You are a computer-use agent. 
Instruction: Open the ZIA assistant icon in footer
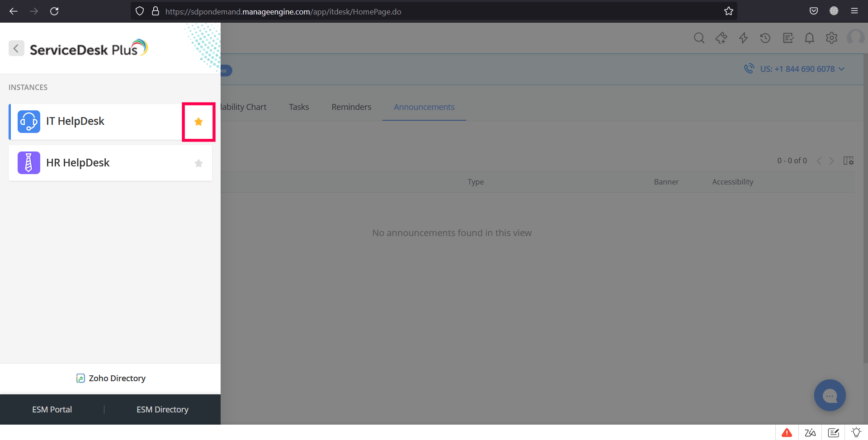810,433
